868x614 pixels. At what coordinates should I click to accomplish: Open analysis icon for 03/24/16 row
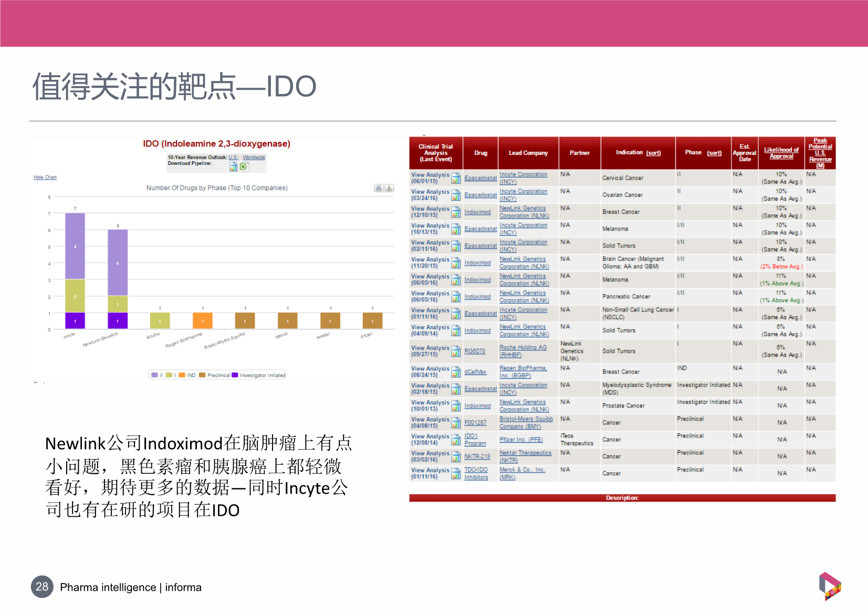pyautogui.click(x=456, y=195)
